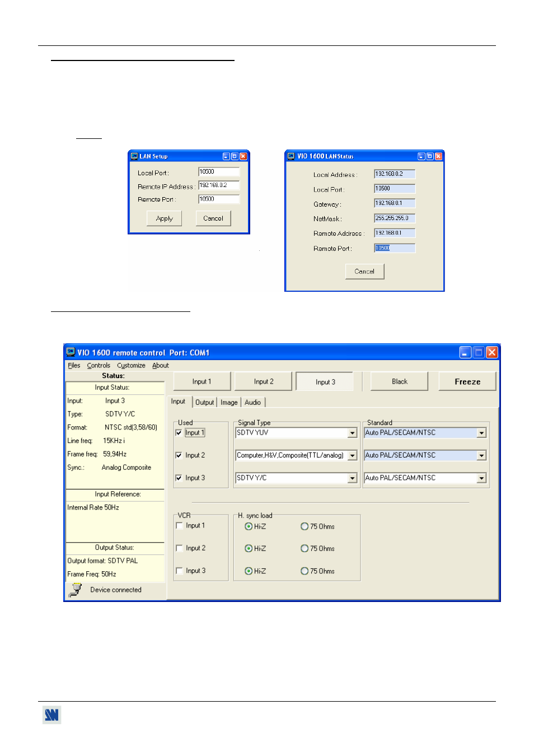Open the Controls menu
The height and width of the screenshot is (756, 534).
(99, 366)
